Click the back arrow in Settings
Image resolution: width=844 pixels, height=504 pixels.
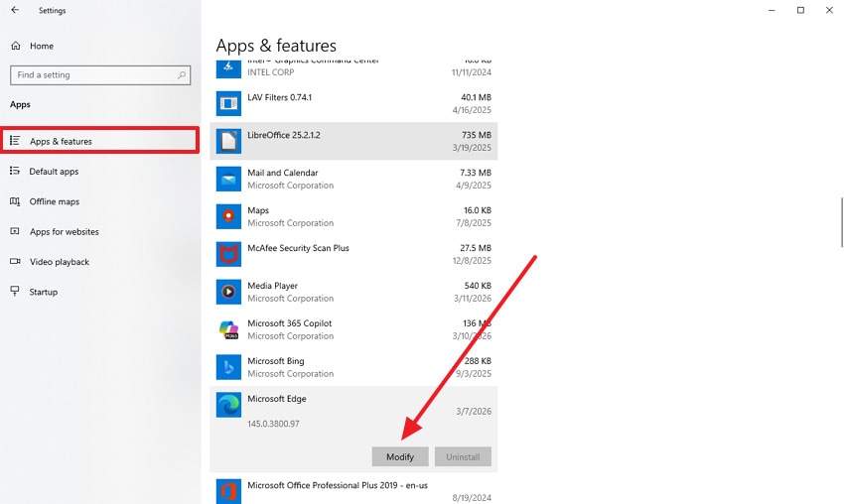[x=15, y=10]
